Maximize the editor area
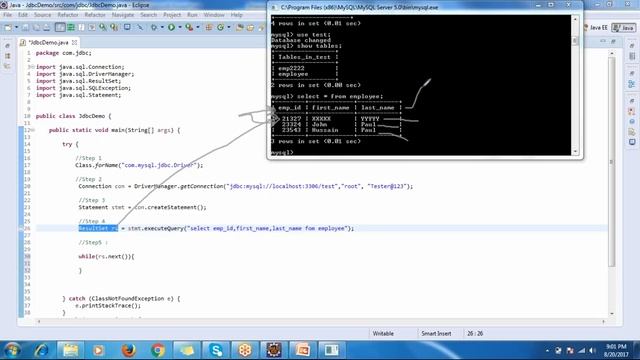Screen dimensions: 640x360 [x=613, y=42]
